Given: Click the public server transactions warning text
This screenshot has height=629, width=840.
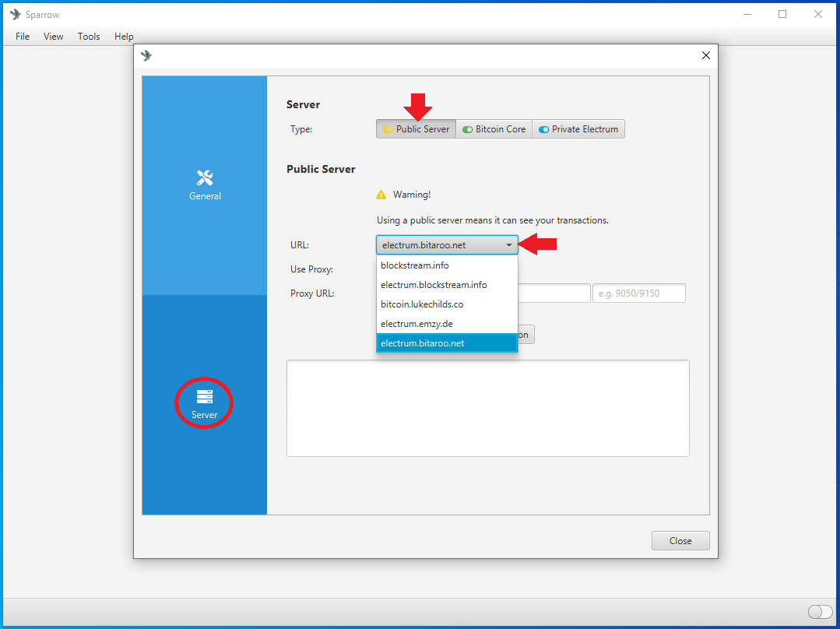Looking at the screenshot, I should pos(492,220).
